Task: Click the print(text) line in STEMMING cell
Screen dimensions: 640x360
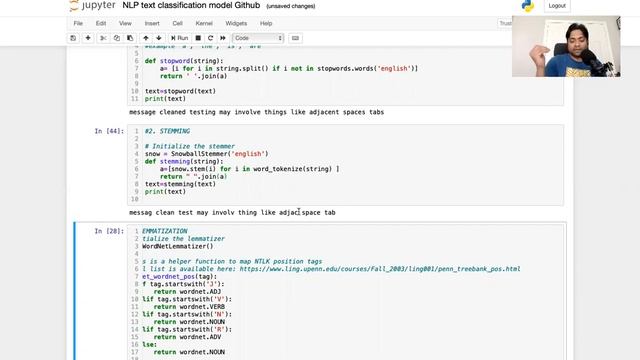Action: coord(165,192)
